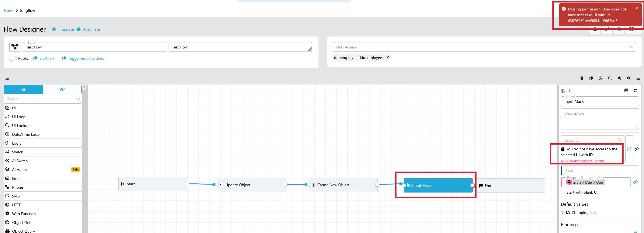Dismiss the missing permission error toast

pos(637,9)
